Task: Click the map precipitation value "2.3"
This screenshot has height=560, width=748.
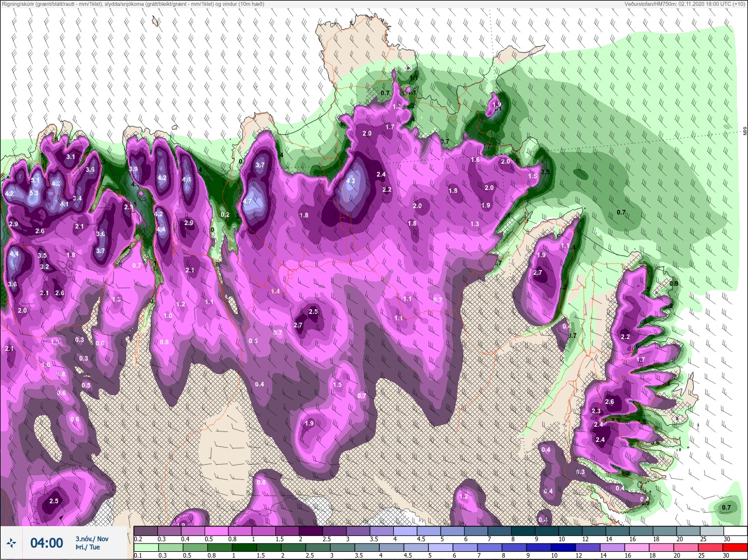Action: 596,412
